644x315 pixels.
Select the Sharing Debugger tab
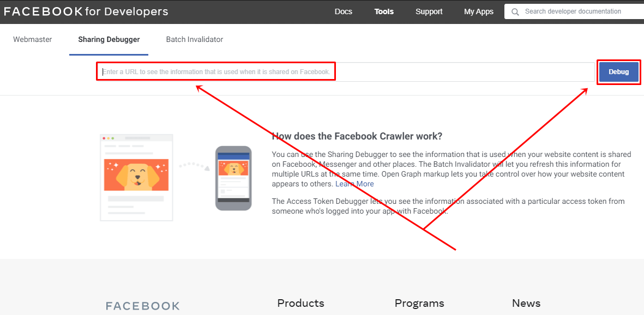coord(109,39)
